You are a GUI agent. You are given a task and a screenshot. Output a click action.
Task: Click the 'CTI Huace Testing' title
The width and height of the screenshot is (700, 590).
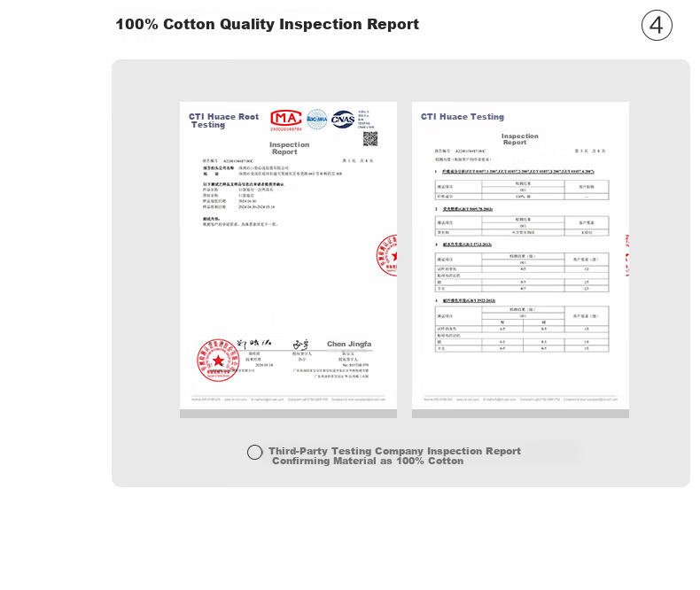click(x=463, y=116)
